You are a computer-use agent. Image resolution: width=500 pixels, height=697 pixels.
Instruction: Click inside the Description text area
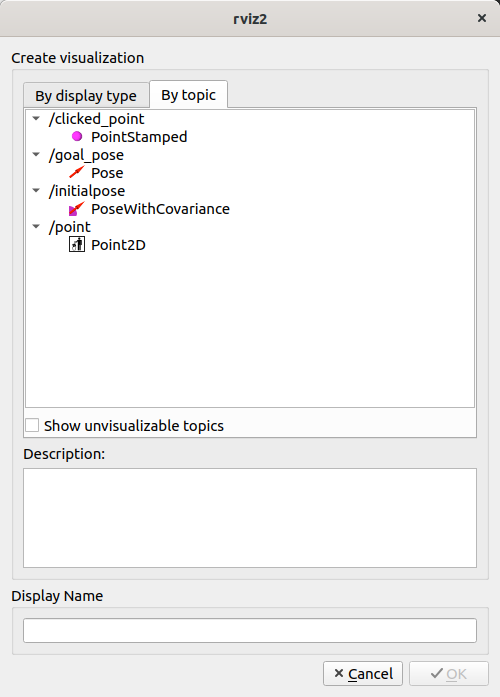pos(250,518)
